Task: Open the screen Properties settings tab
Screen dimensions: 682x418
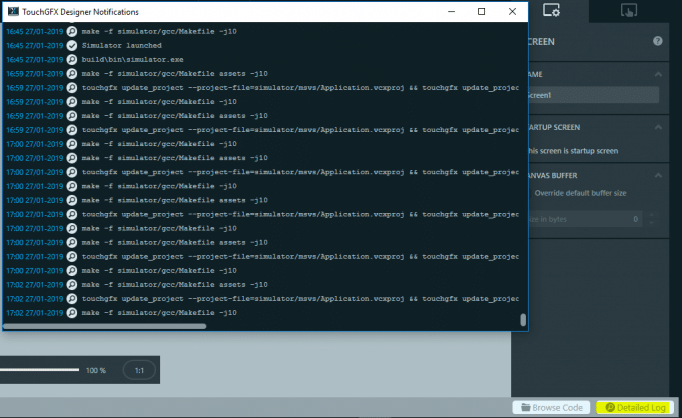Action: pos(549,10)
